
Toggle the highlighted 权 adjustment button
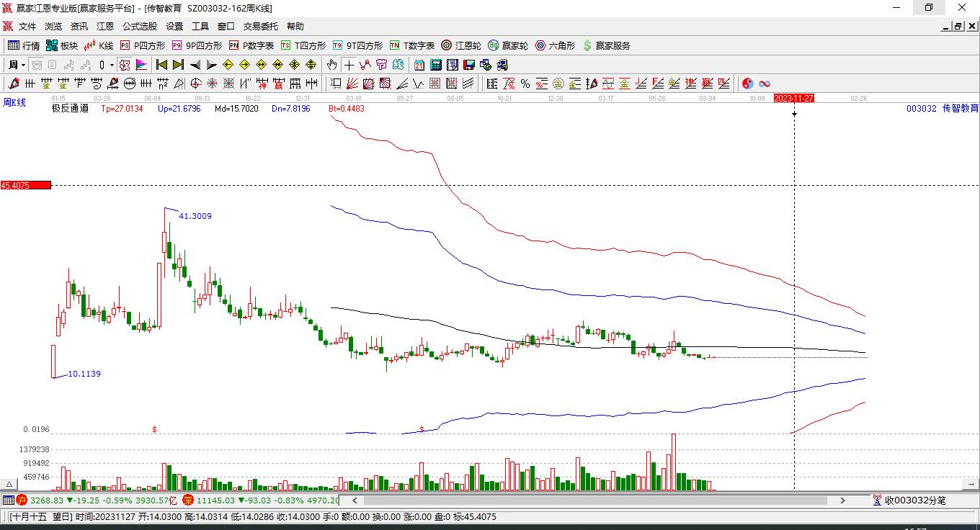[x=125, y=65]
